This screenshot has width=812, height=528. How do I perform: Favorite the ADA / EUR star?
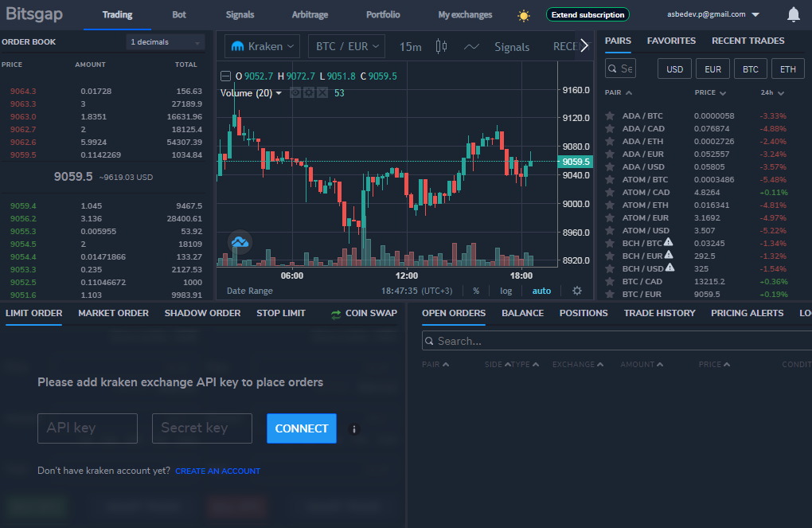click(x=610, y=154)
